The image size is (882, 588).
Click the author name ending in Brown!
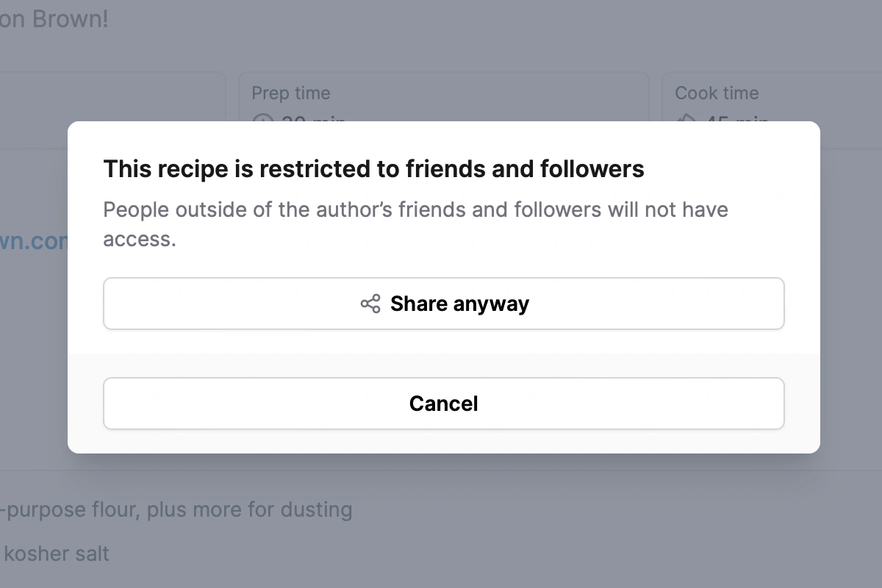[x=54, y=19]
